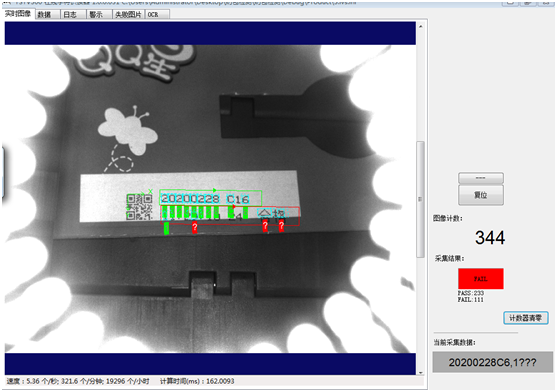This screenshot has height=392, width=557.
Task: Click the 20200228C6,1??? collected data field
Action: click(492, 362)
